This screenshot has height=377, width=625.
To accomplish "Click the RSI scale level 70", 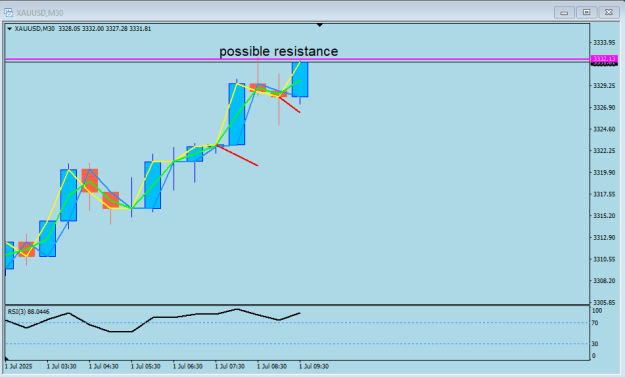I will pyautogui.click(x=595, y=323).
